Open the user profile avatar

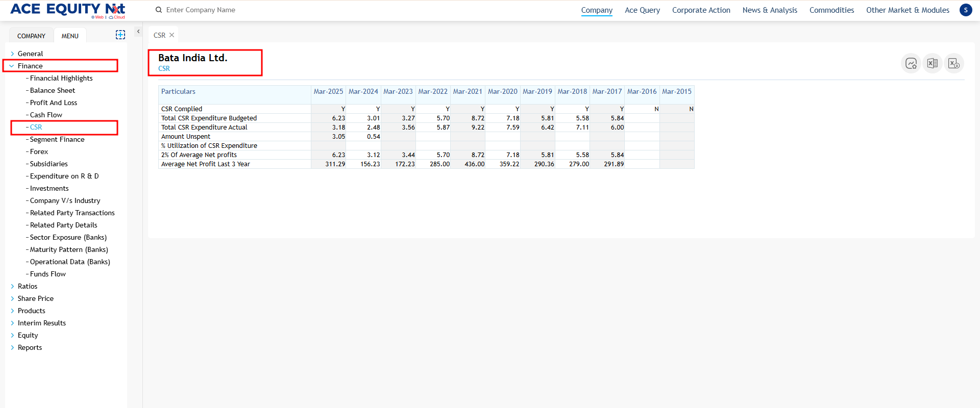[966, 10]
